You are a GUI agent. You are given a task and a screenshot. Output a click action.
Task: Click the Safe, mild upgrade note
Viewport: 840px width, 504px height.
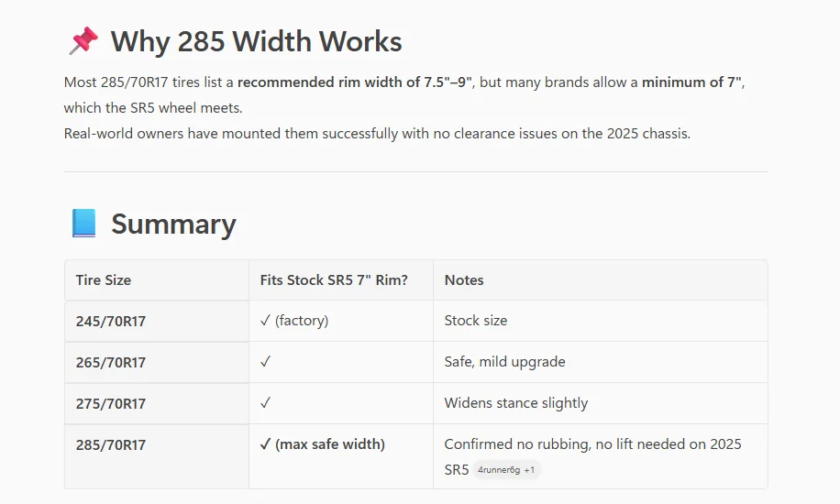(x=504, y=362)
